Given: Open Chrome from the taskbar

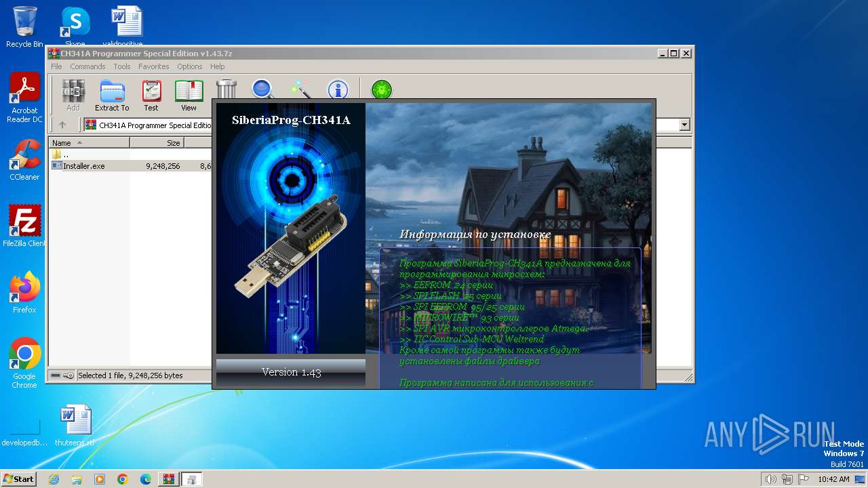Looking at the screenshot, I should [x=123, y=479].
